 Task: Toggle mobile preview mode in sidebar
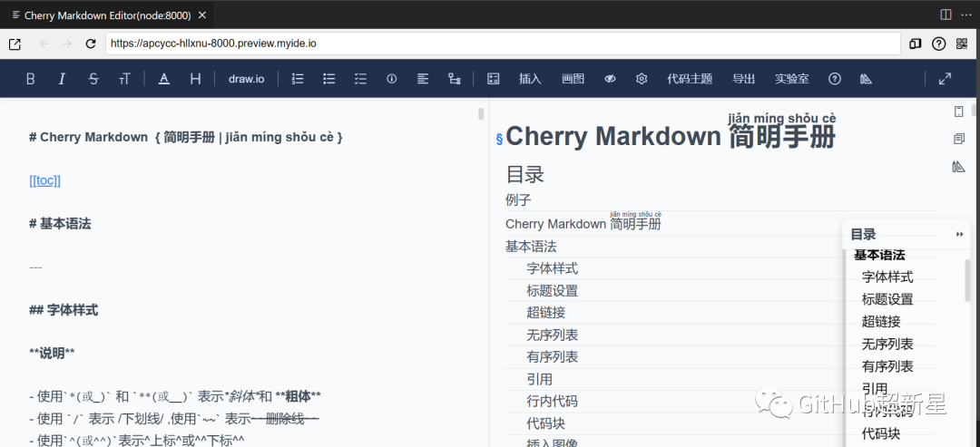tap(959, 112)
